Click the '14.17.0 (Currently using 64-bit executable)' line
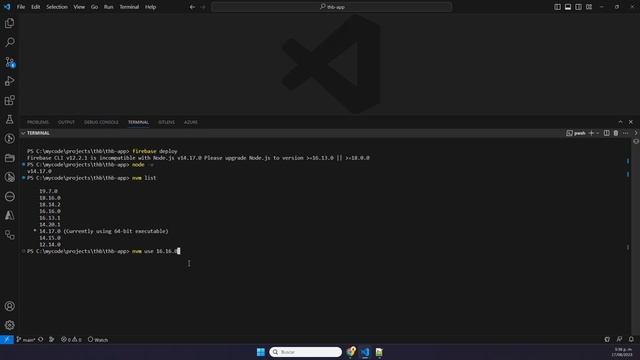 [x=103, y=231]
